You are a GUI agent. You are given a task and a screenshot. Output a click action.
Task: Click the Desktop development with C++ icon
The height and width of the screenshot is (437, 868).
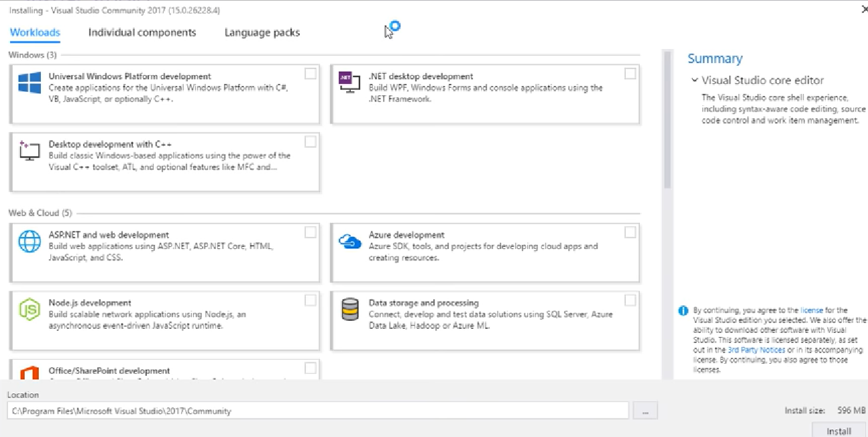pos(28,150)
